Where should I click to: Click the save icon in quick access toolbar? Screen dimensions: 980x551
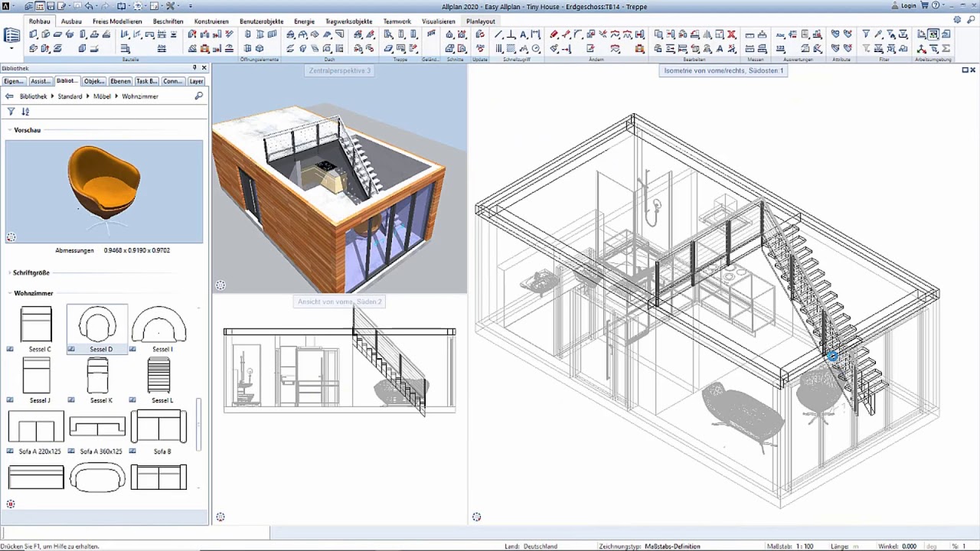click(51, 6)
